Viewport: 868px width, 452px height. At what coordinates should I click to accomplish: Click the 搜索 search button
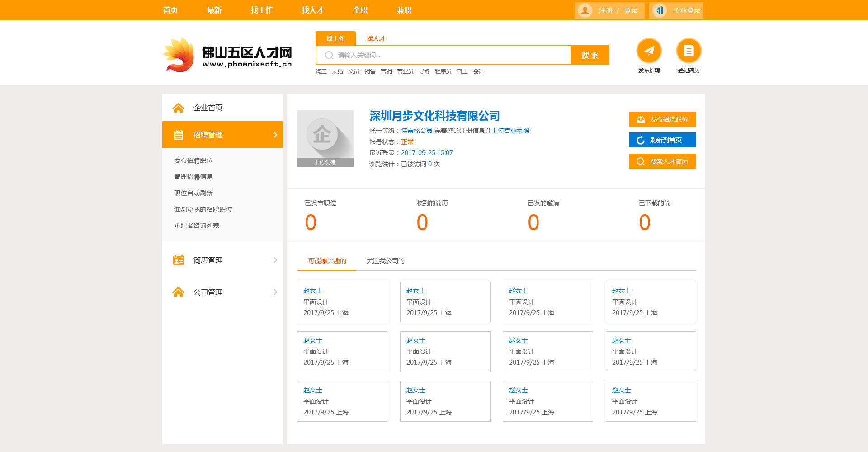click(x=590, y=55)
